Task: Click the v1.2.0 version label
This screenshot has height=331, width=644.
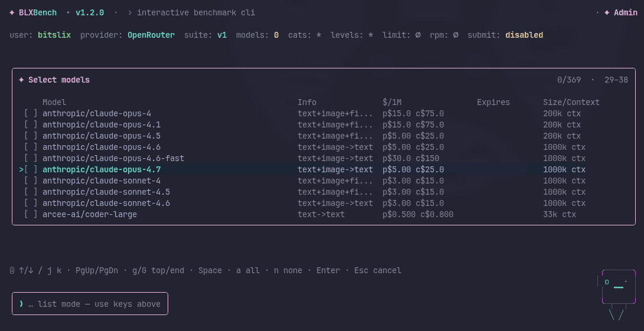Action: (x=90, y=13)
